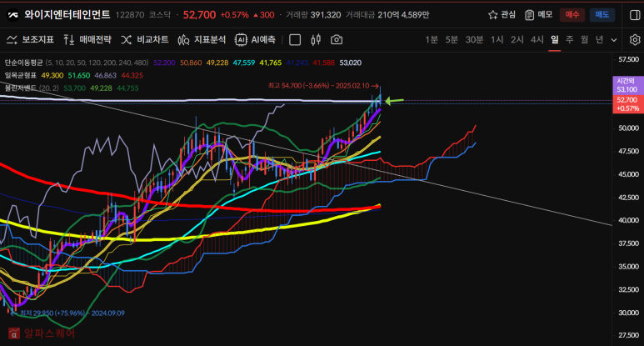Screen dimensions: 644x346
Task: Click the 최고 54,700 high marker
Action: pos(323,86)
